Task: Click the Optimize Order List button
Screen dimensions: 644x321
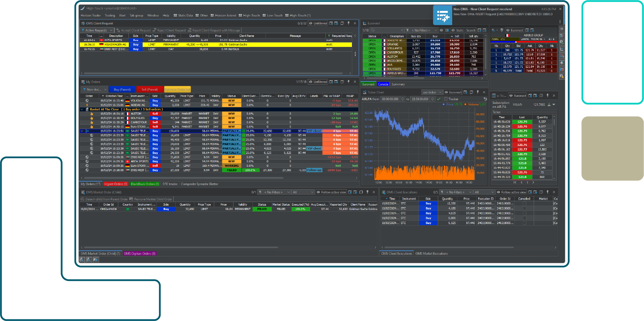Action: 177,89
